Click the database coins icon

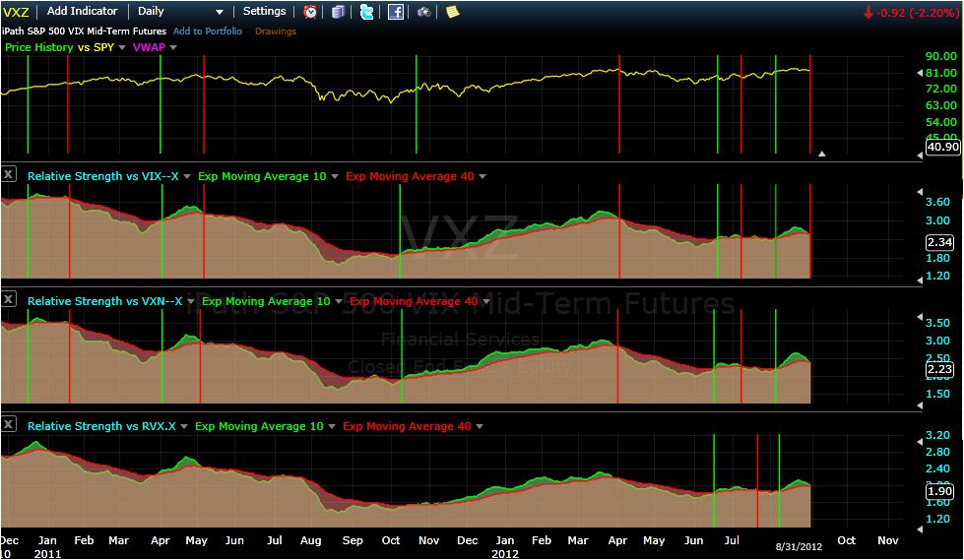pos(338,12)
